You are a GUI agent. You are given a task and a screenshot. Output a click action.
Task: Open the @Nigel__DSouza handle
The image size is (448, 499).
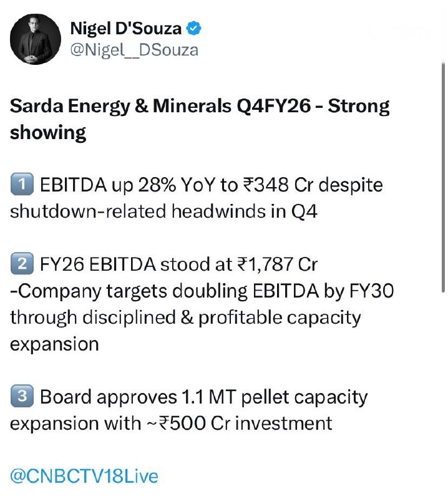pyautogui.click(x=134, y=51)
